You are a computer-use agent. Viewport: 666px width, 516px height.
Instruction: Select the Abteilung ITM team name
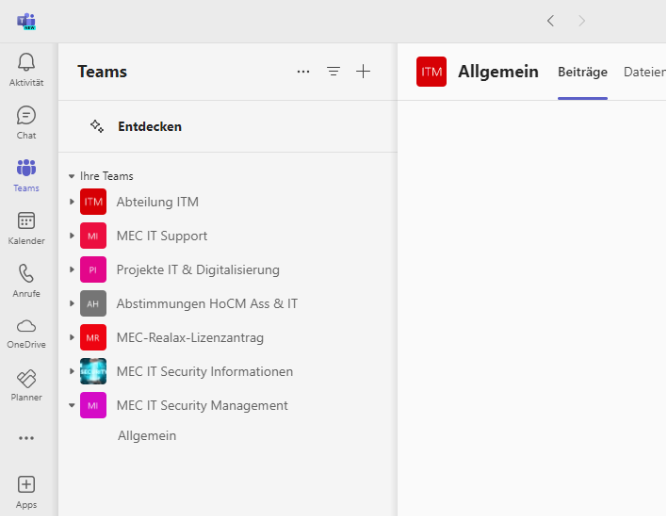[158, 202]
